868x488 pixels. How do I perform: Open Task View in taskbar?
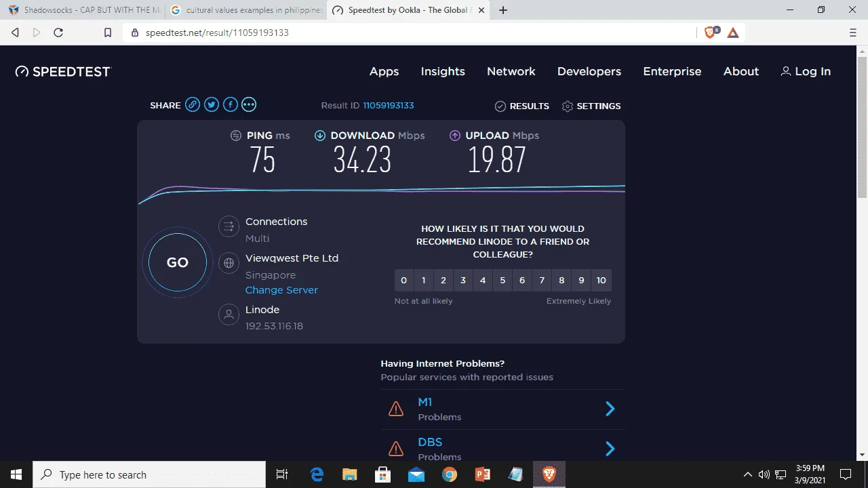coord(282,474)
